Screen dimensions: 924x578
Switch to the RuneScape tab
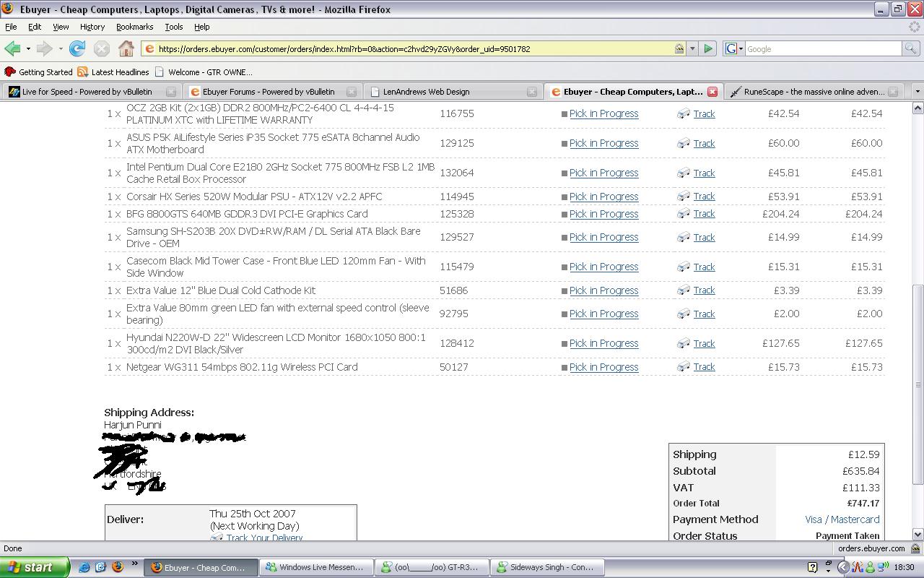(813, 92)
